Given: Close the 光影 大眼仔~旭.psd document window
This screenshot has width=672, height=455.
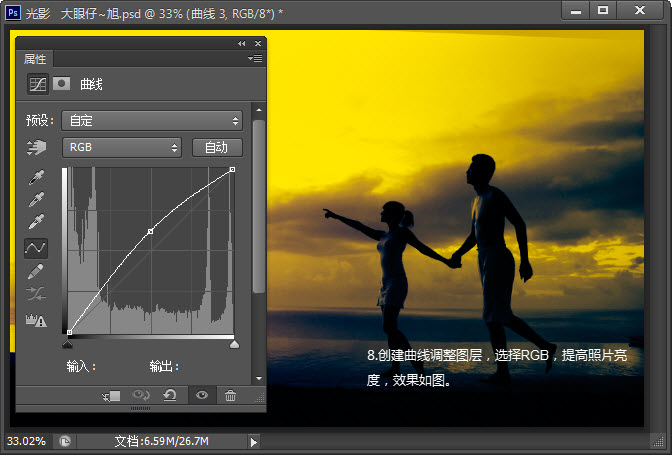Looking at the screenshot, I should point(640,10).
